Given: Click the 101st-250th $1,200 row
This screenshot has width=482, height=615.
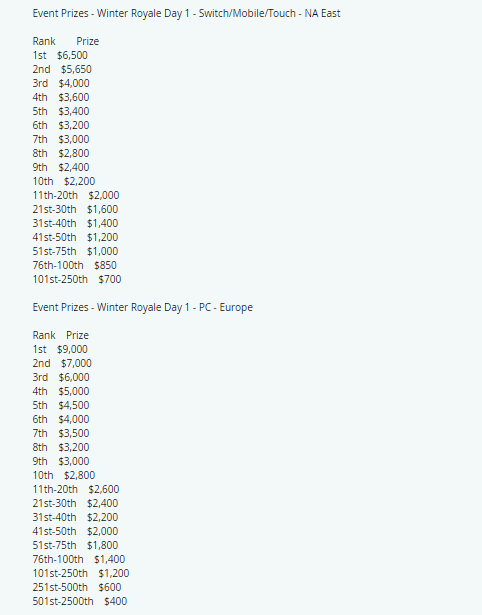Looking at the screenshot, I should [x=81, y=573].
